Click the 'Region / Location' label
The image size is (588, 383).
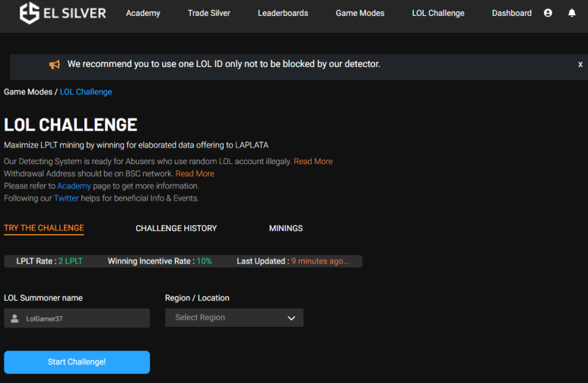(x=197, y=298)
